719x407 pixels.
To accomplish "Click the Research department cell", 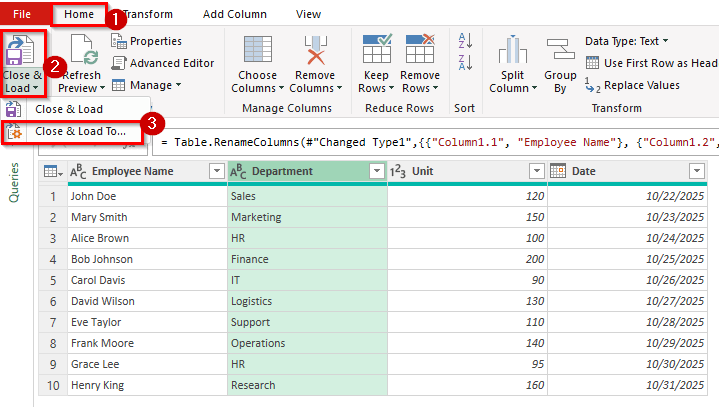I will (307, 386).
